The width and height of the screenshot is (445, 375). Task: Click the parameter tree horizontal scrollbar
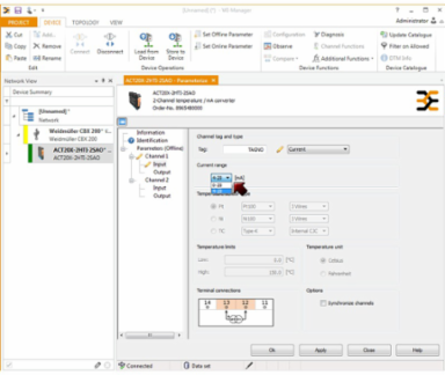pos(150,335)
